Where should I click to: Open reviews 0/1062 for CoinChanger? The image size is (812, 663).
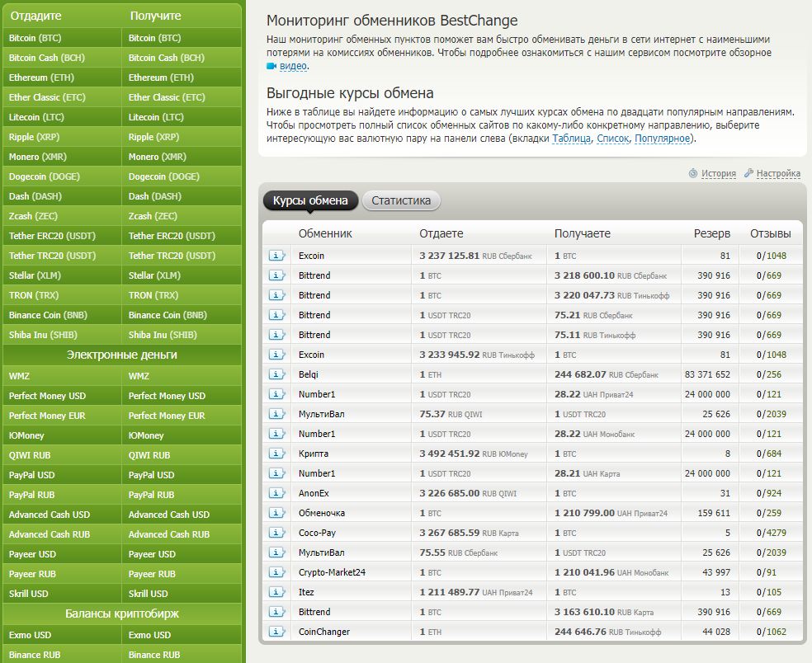(x=771, y=632)
